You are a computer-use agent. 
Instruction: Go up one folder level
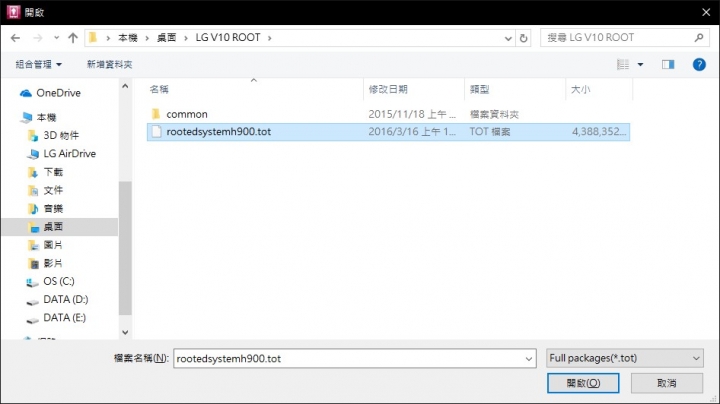pos(73,38)
